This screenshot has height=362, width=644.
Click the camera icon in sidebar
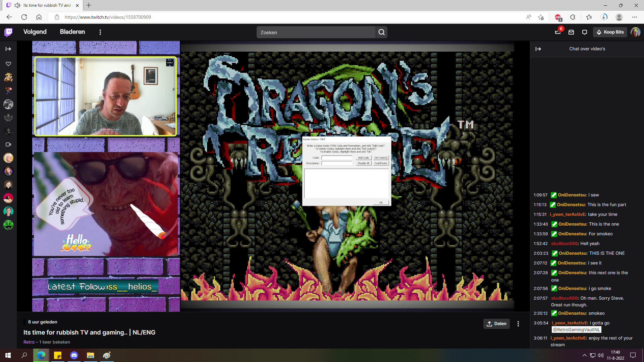coord(8,144)
